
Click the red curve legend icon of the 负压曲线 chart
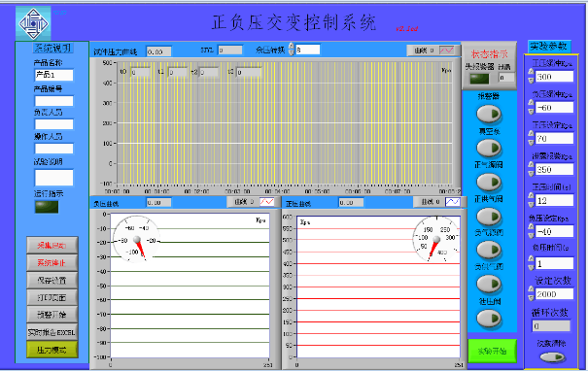point(266,202)
